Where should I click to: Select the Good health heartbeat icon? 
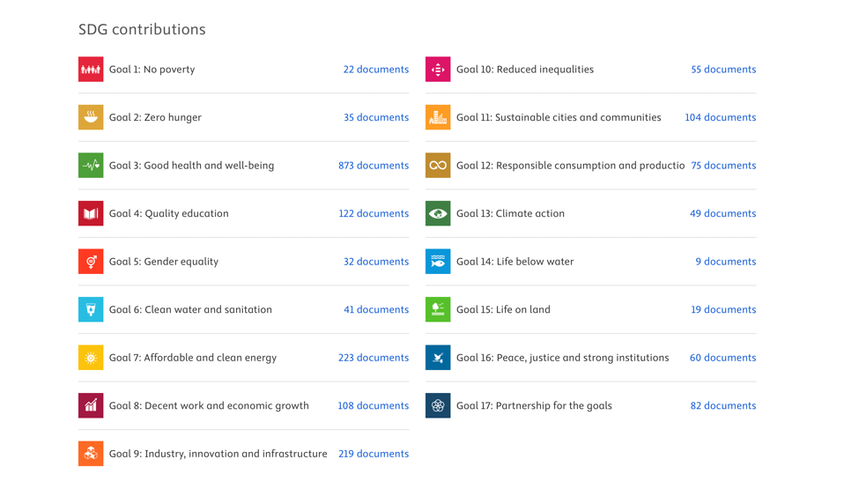coord(91,166)
